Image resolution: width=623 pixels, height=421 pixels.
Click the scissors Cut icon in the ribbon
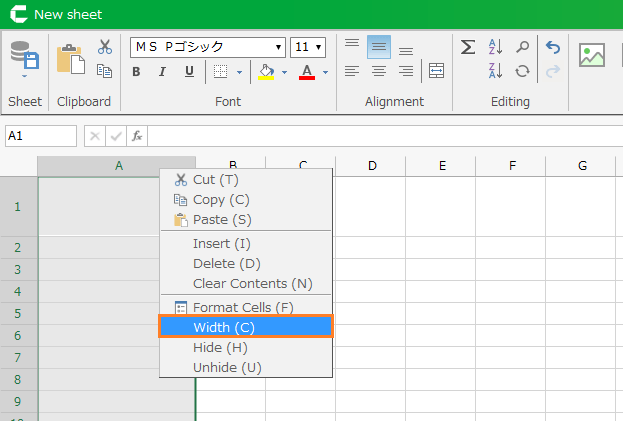(105, 47)
